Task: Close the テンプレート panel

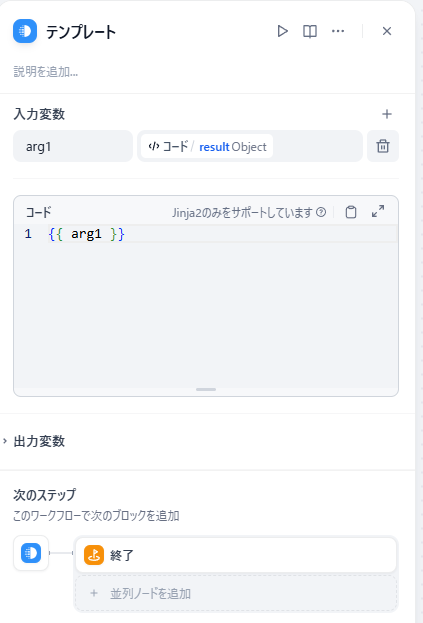Action: (x=387, y=31)
